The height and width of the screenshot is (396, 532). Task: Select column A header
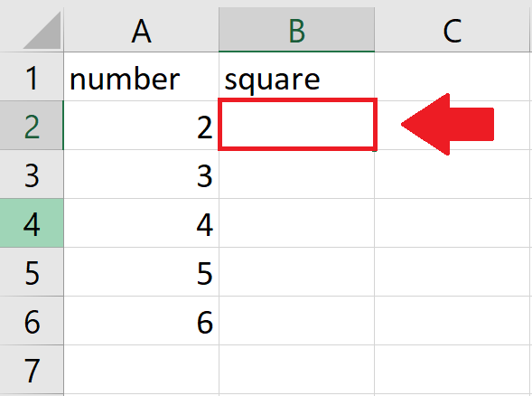point(141,30)
